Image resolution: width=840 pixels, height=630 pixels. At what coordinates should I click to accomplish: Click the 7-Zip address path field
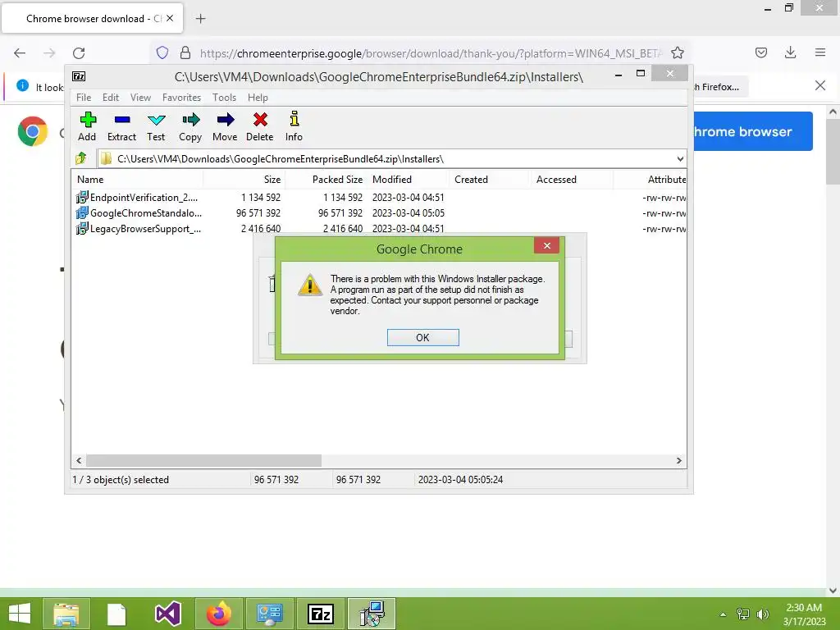[391, 158]
